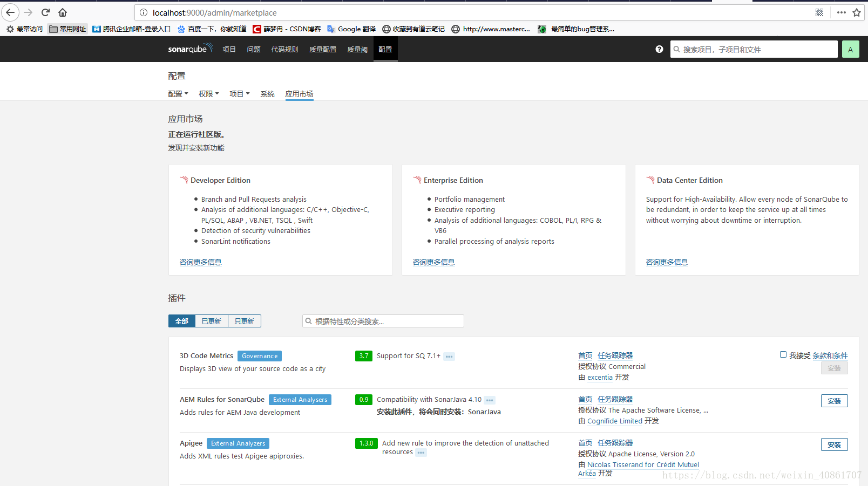This screenshot has width=868, height=486.
Task: Open Enterprise Edition 咨询更多信息 link
Action: coord(434,262)
